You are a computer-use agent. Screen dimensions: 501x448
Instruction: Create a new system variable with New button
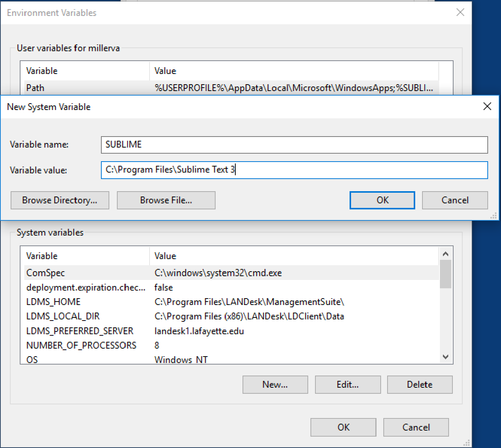coord(275,384)
